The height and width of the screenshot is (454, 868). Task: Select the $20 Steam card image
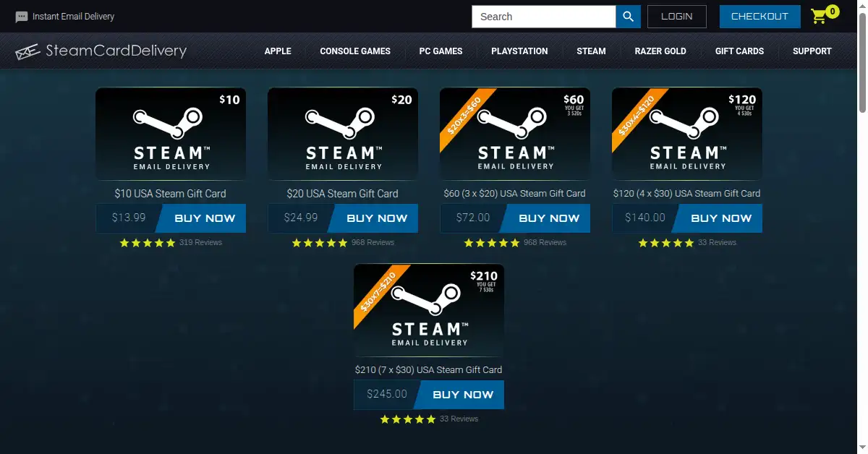click(x=343, y=134)
